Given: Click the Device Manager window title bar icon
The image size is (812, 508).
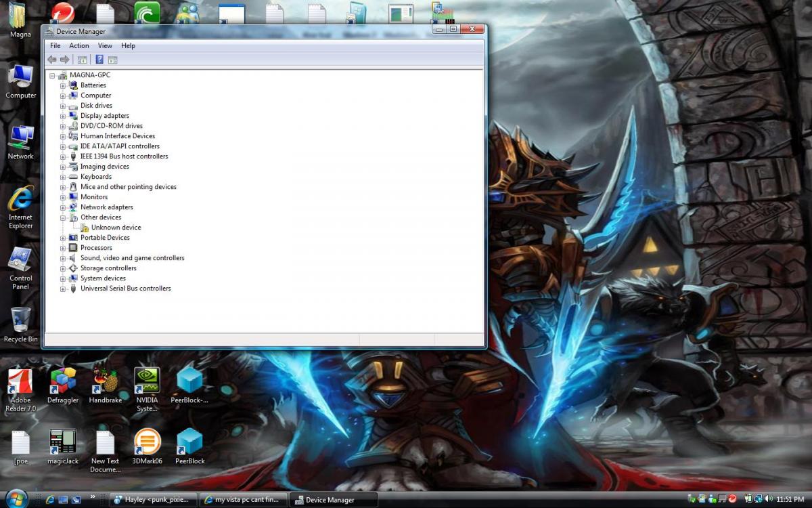Looking at the screenshot, I should tap(49, 31).
